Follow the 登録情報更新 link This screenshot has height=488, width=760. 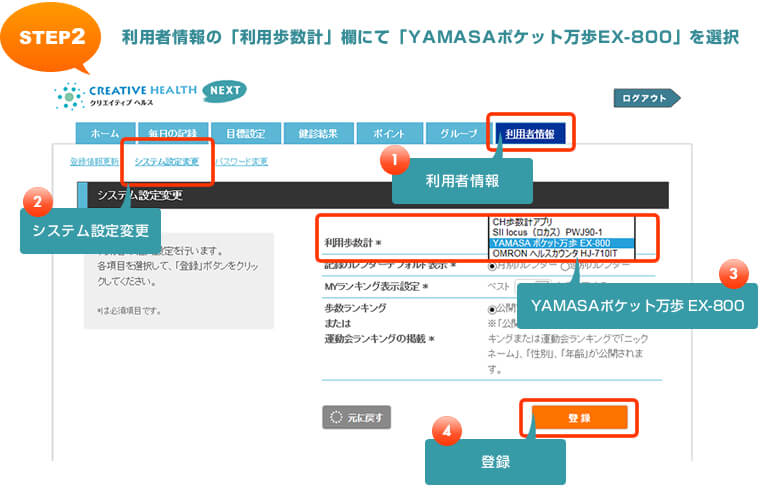point(94,161)
